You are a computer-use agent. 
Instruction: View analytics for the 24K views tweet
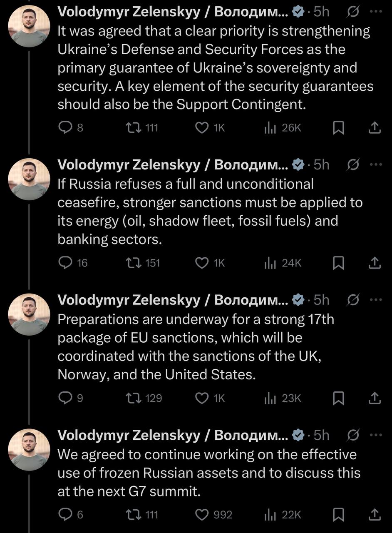[x=283, y=263]
